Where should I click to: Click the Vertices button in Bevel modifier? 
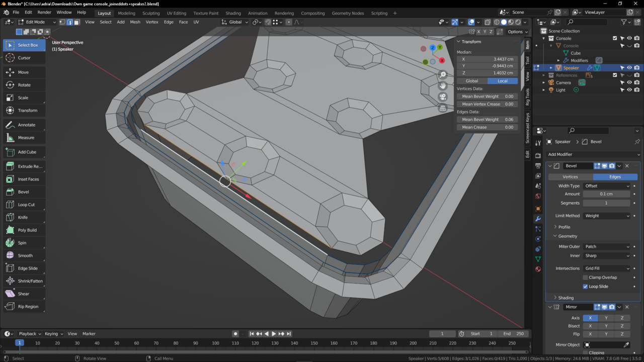[x=570, y=177]
